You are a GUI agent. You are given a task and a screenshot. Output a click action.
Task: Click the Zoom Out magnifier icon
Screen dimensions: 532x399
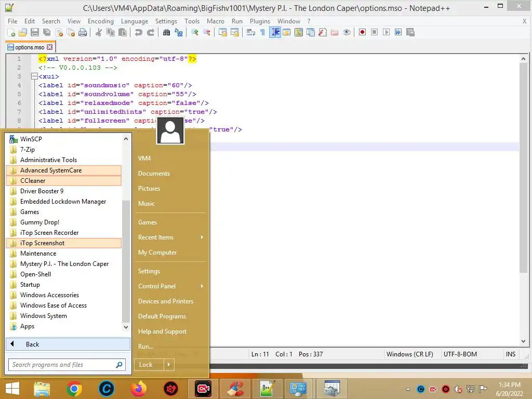pyautogui.click(x=206, y=32)
